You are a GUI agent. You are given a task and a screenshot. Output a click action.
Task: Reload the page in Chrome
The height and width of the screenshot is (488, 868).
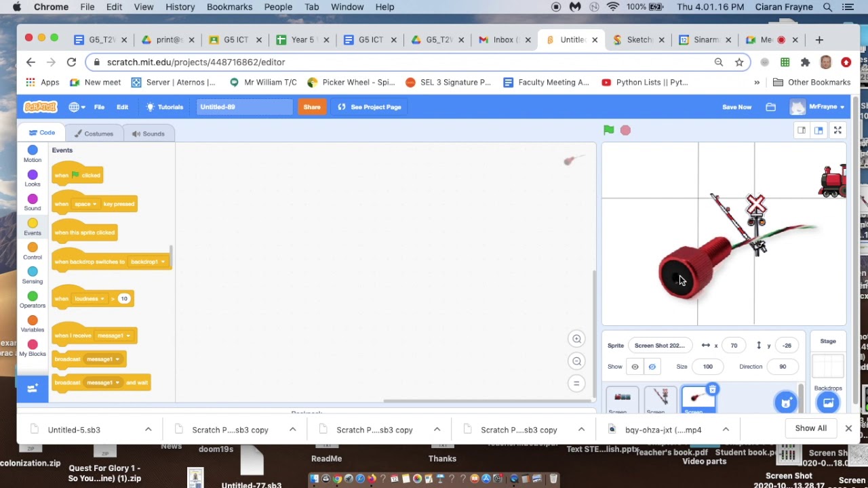[x=71, y=62]
